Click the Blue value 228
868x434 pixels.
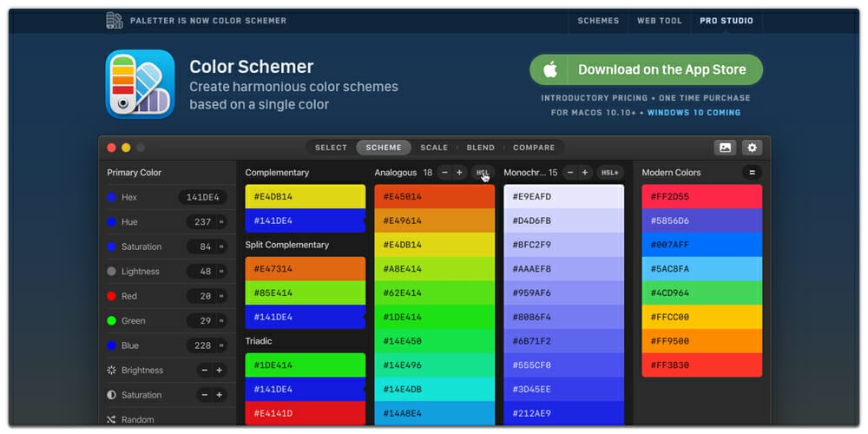202,345
